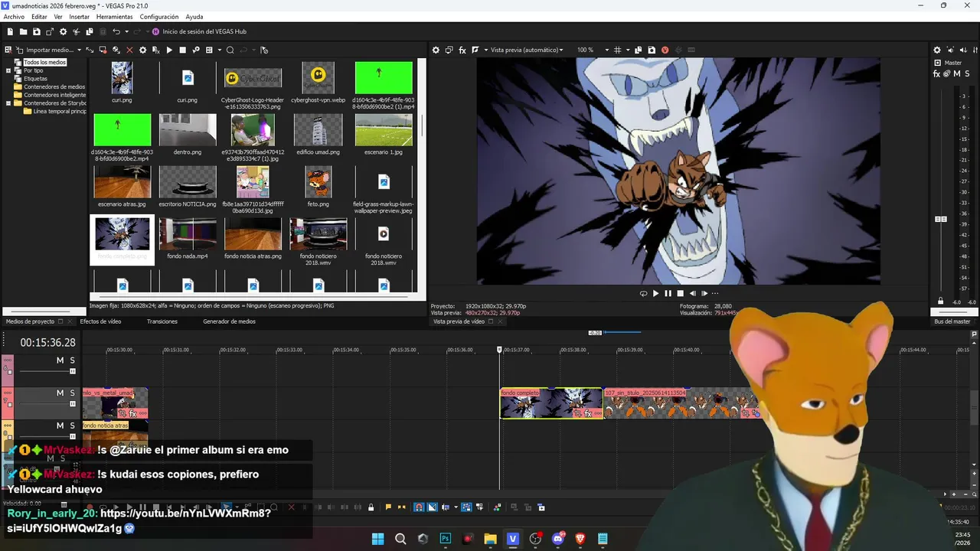
Task: Toggle automatic crossfades icon
Action: coord(433,507)
